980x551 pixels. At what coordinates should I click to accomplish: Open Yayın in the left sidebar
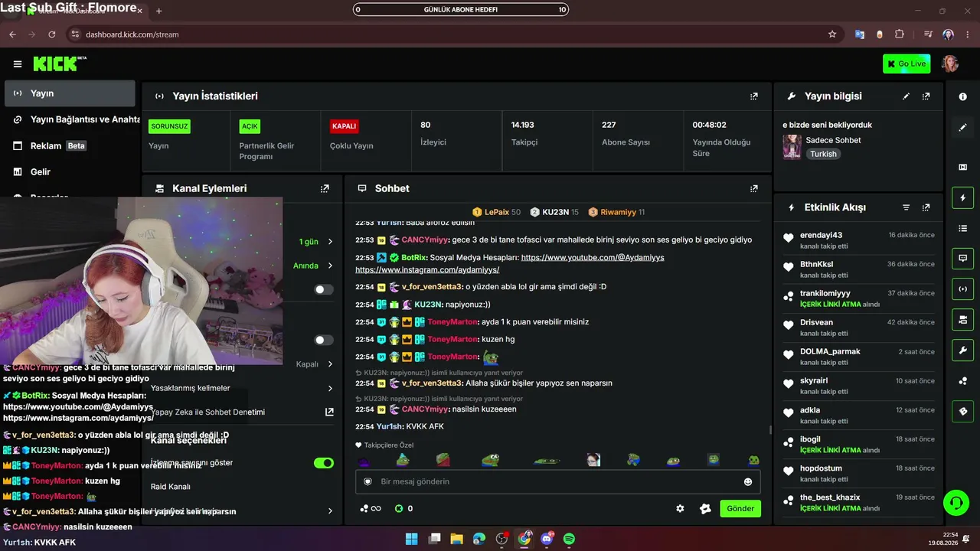point(70,93)
